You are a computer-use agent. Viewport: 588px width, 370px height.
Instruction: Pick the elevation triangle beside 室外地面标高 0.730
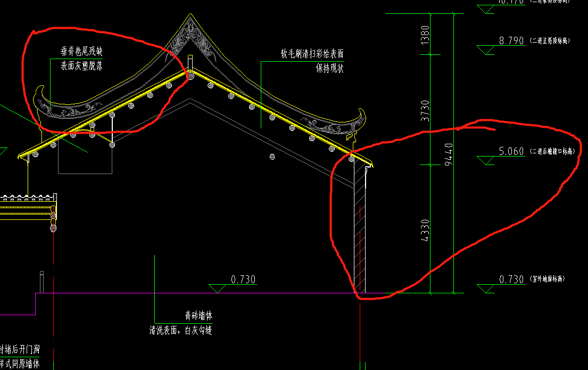486,289
